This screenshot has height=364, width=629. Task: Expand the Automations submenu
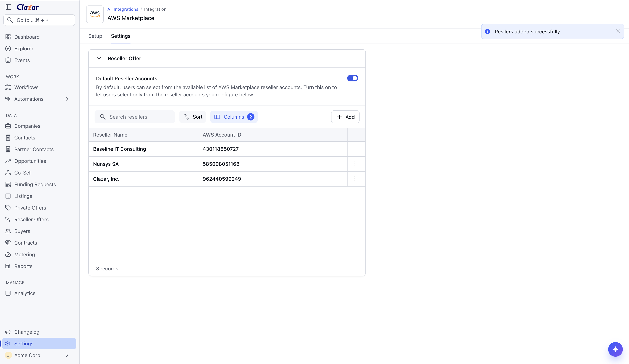tap(67, 99)
